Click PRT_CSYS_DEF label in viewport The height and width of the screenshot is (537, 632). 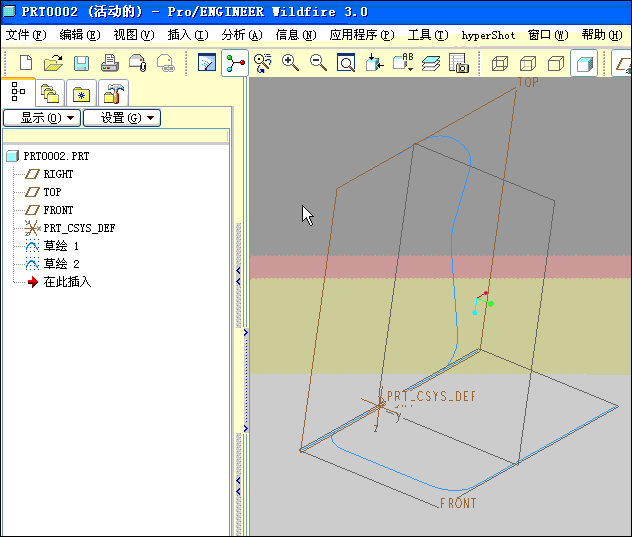tap(431, 396)
